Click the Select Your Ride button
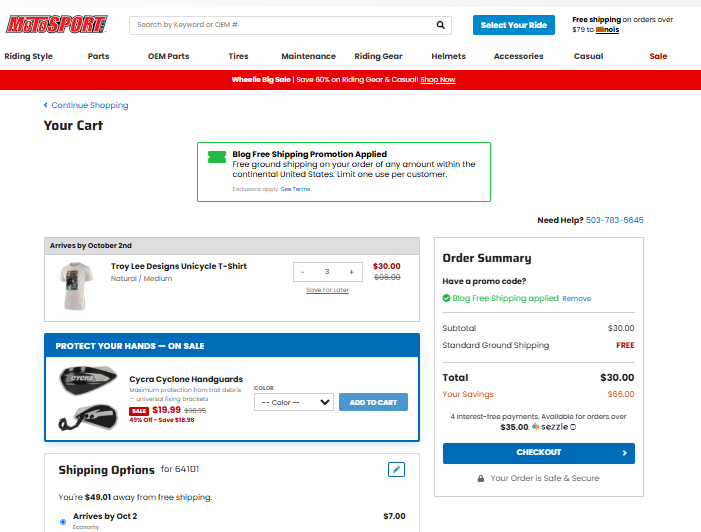The image size is (701, 532). tap(514, 25)
